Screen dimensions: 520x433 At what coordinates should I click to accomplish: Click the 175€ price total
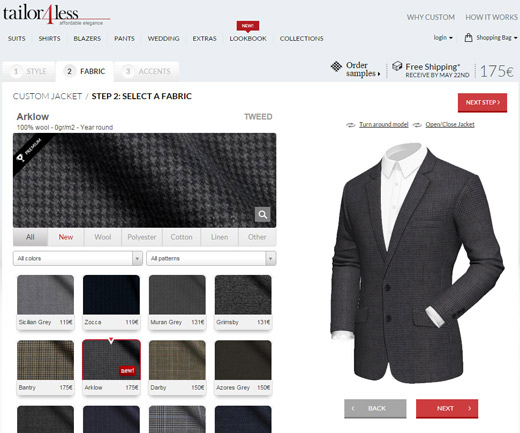pyautogui.click(x=497, y=71)
